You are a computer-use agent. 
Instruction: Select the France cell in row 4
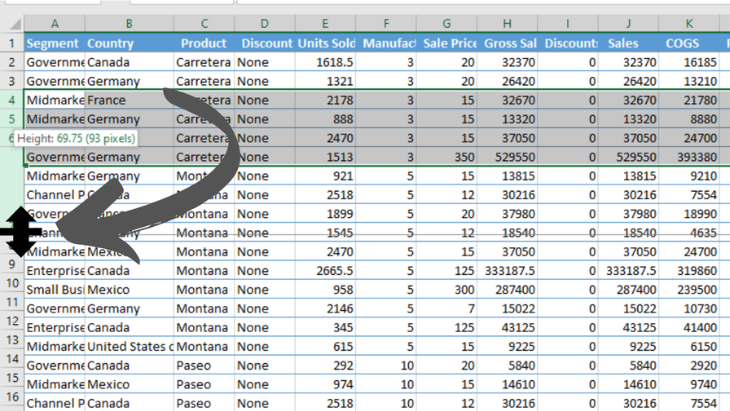[x=129, y=100]
